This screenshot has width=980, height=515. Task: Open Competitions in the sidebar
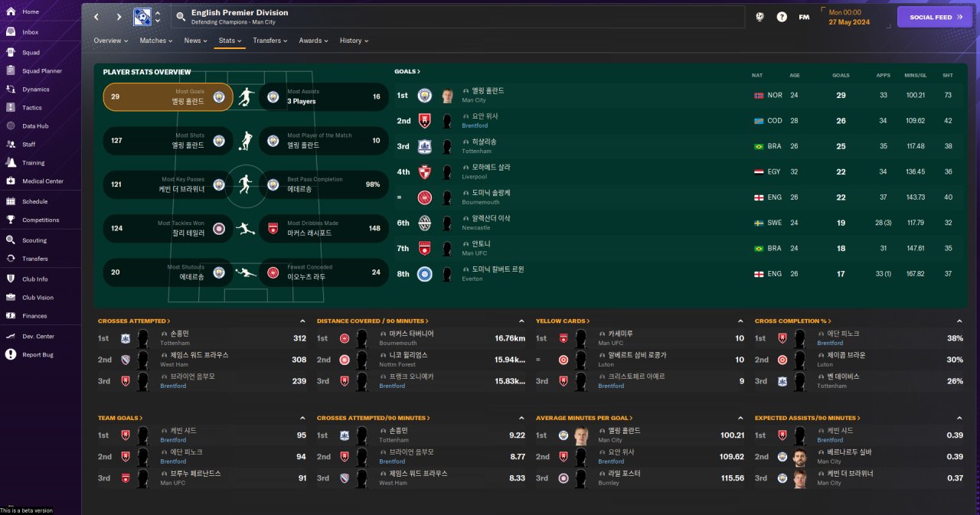coord(41,220)
